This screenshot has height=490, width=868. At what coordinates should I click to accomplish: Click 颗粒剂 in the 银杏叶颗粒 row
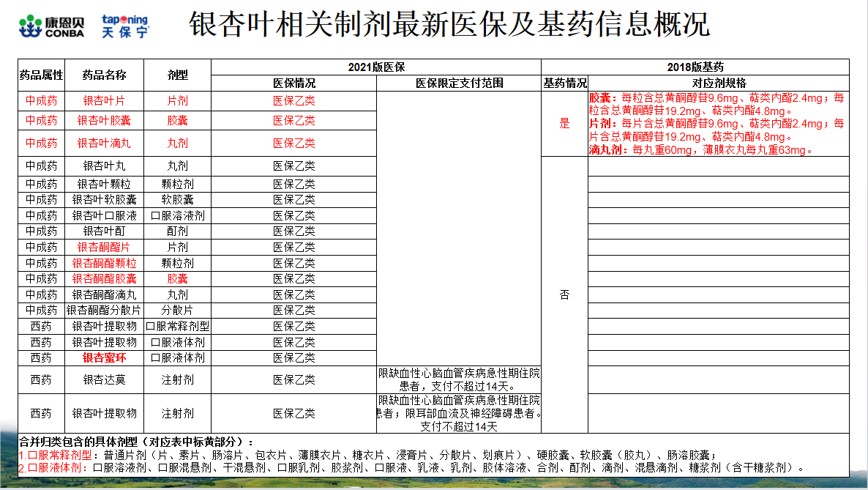(x=178, y=184)
